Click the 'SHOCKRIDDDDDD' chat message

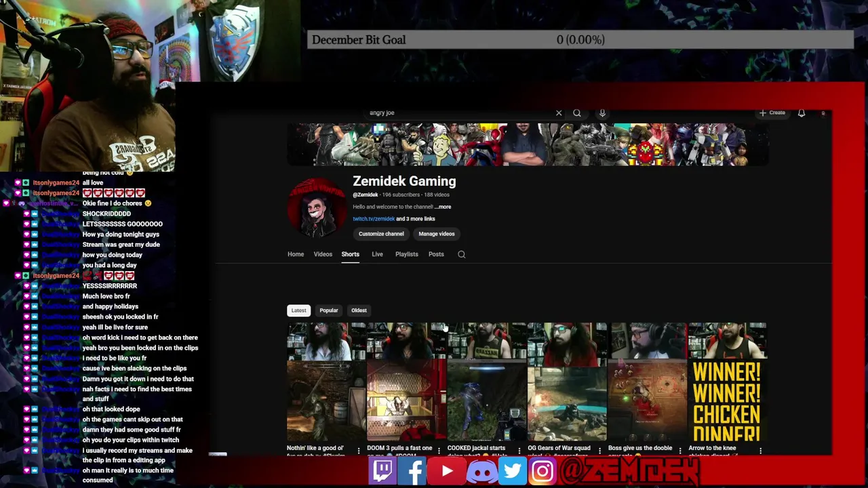point(106,213)
